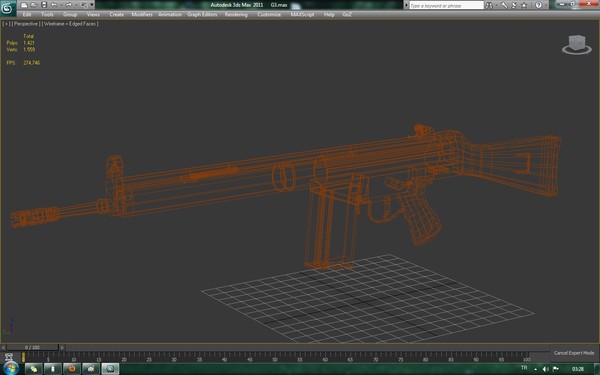Viewport: 600px width, 375px height.
Task: Click the Perspective viewport label
Action: pos(26,24)
